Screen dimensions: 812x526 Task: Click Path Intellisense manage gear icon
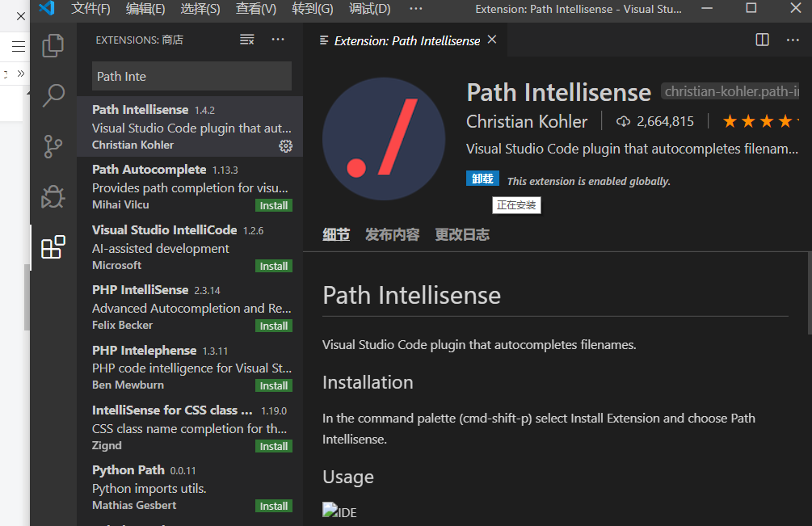click(x=286, y=146)
